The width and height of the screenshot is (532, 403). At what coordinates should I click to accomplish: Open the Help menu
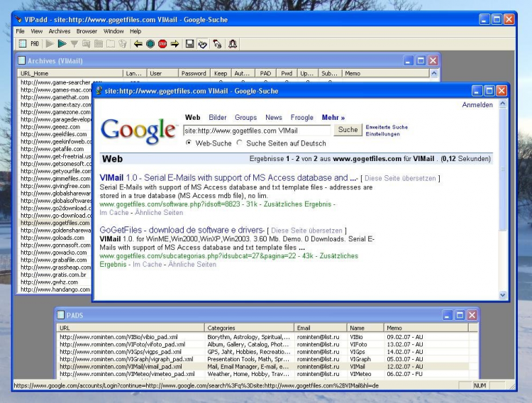[x=135, y=31]
